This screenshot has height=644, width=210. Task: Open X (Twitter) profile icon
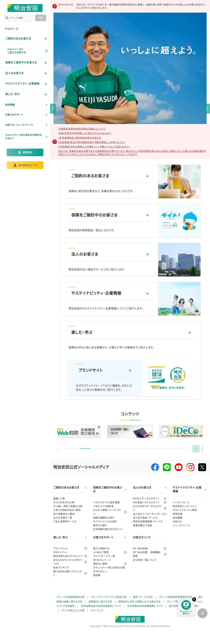tap(202, 467)
